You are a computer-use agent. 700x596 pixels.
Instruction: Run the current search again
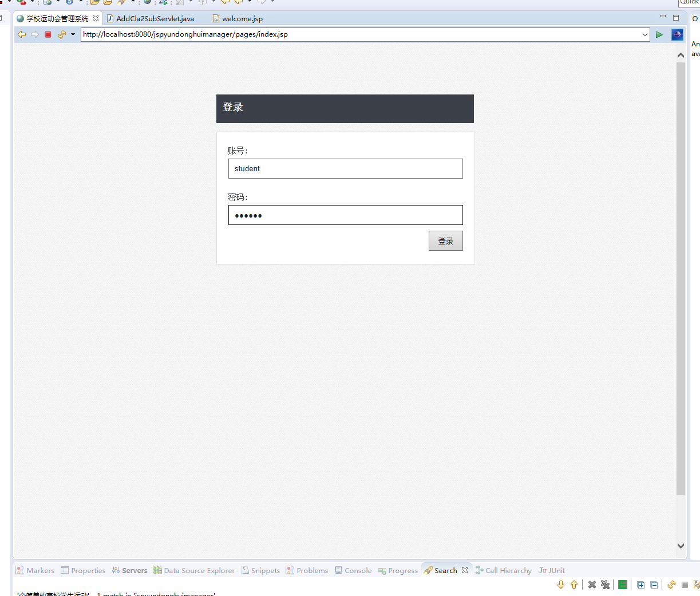(x=672, y=585)
